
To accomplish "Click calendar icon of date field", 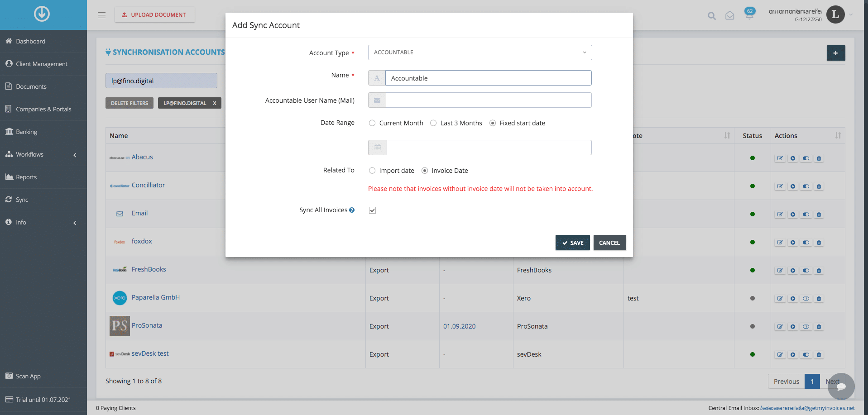I will tap(378, 148).
